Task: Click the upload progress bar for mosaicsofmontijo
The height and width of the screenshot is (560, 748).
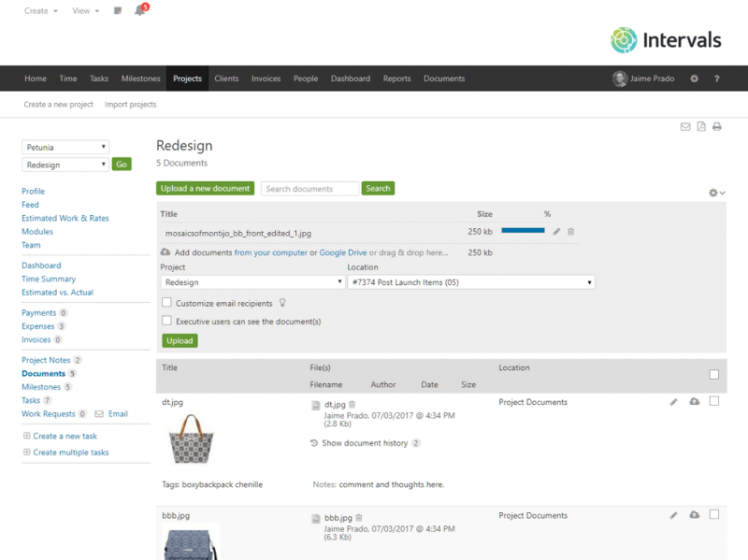Action: click(523, 230)
